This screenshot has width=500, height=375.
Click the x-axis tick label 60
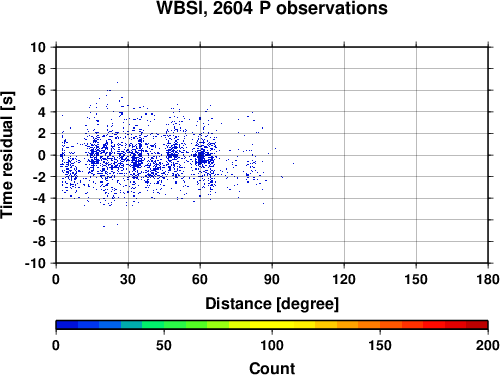coord(200,279)
